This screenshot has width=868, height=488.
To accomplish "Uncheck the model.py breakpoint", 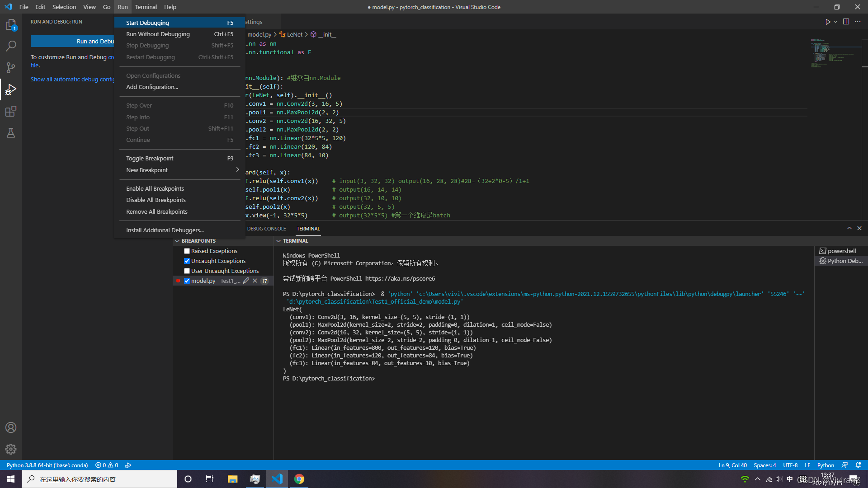I will pos(187,281).
